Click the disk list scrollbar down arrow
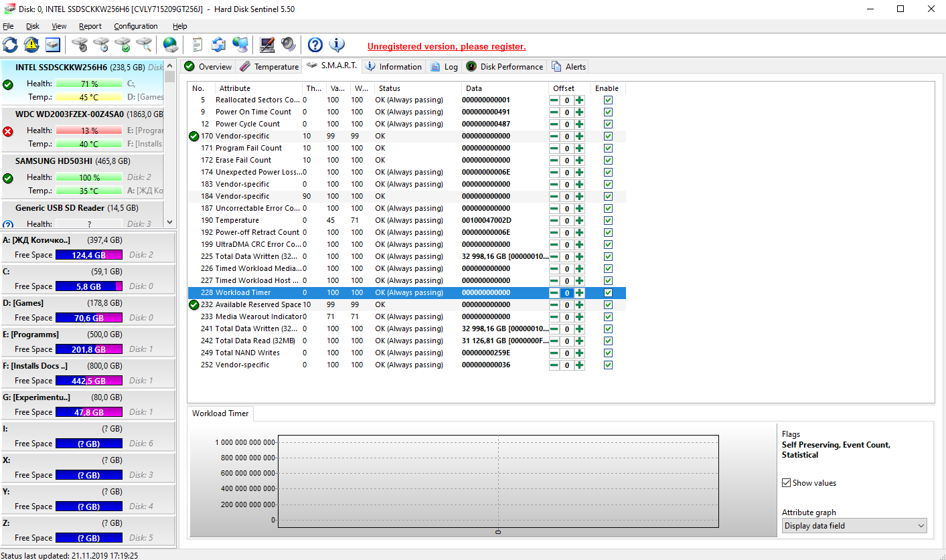This screenshot has width=946, height=560. tap(169, 222)
